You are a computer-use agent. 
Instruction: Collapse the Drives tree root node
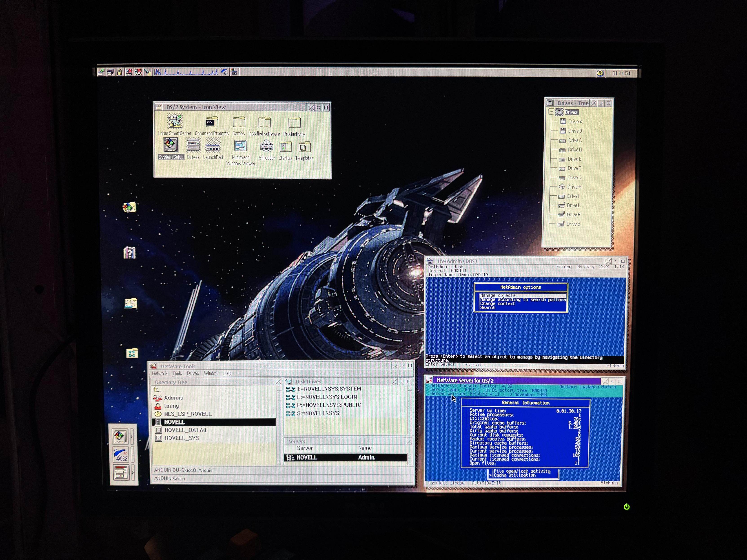coord(551,112)
